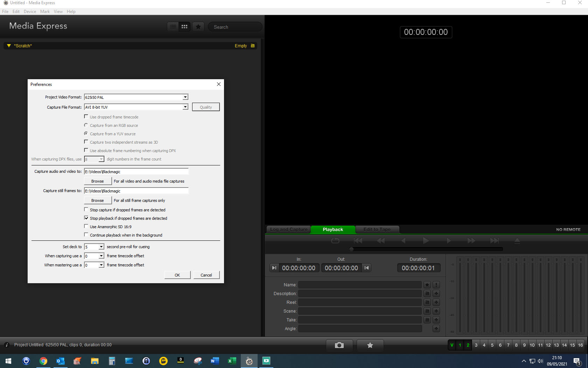This screenshot has height=368, width=588.
Task: Toggle loop playback icon
Action: coord(335,241)
